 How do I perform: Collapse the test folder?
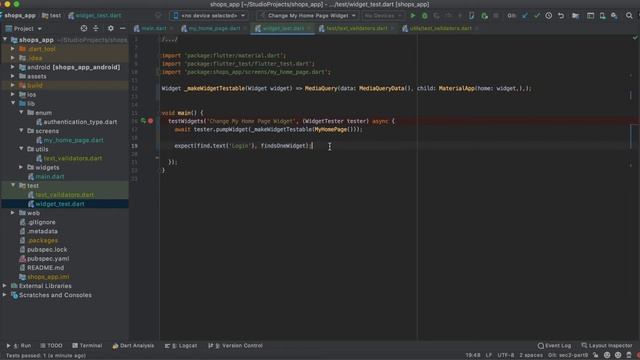click(x=13, y=185)
